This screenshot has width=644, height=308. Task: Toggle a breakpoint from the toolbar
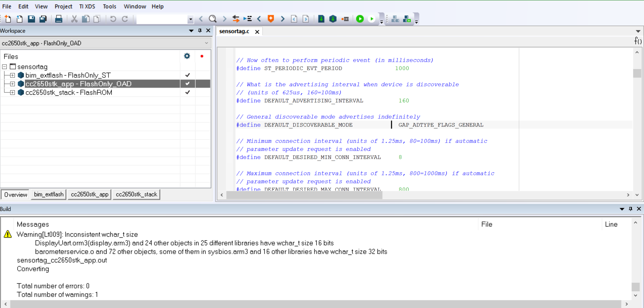tap(345, 19)
